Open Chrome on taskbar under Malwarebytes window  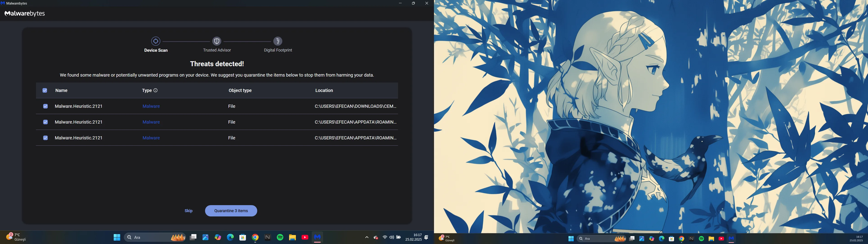pos(255,238)
